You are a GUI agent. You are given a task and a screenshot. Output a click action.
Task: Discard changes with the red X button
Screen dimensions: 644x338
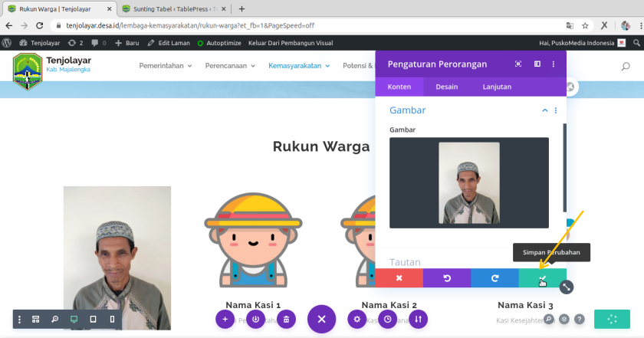[x=399, y=278]
